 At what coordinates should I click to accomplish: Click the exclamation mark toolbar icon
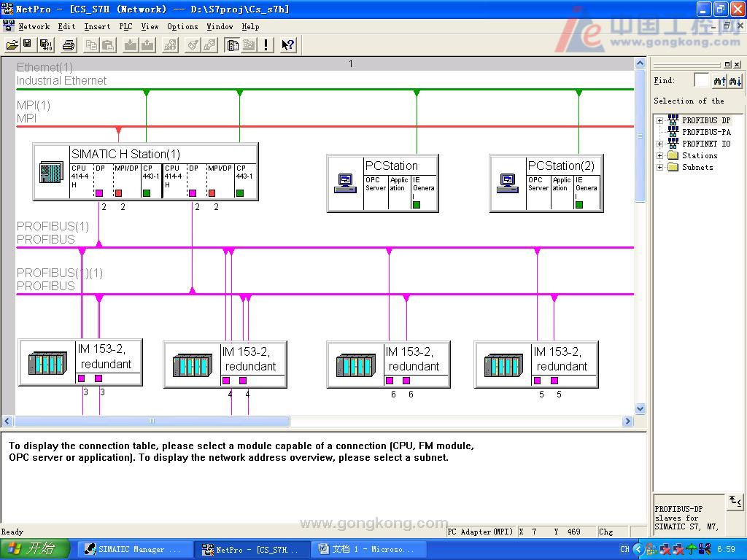(266, 44)
